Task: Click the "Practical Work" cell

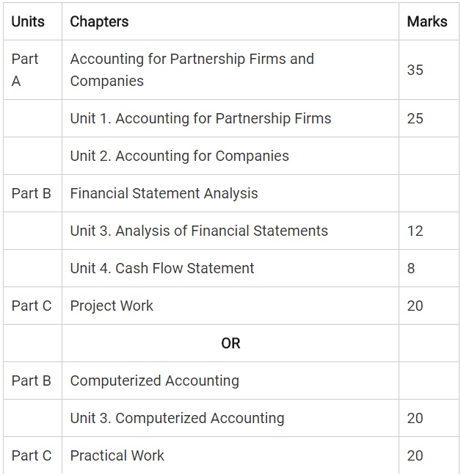Action: (x=117, y=455)
